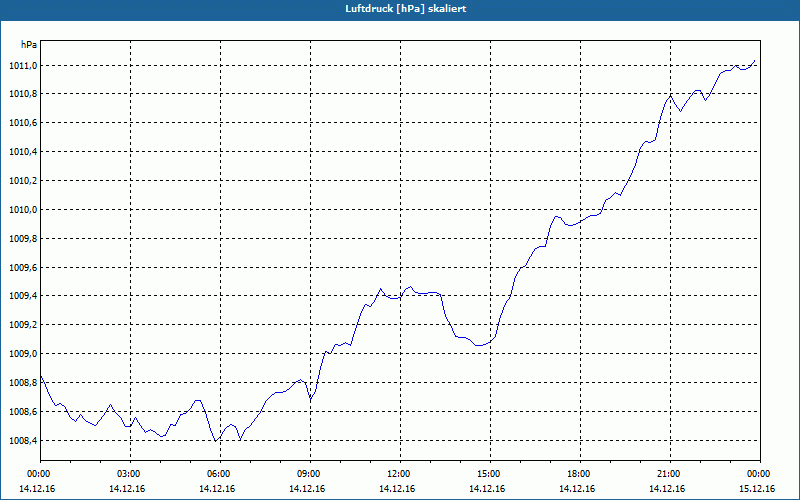The width and height of the screenshot is (800, 500).
Task: Select the 1008,8 y-axis label
Action: tap(22, 383)
